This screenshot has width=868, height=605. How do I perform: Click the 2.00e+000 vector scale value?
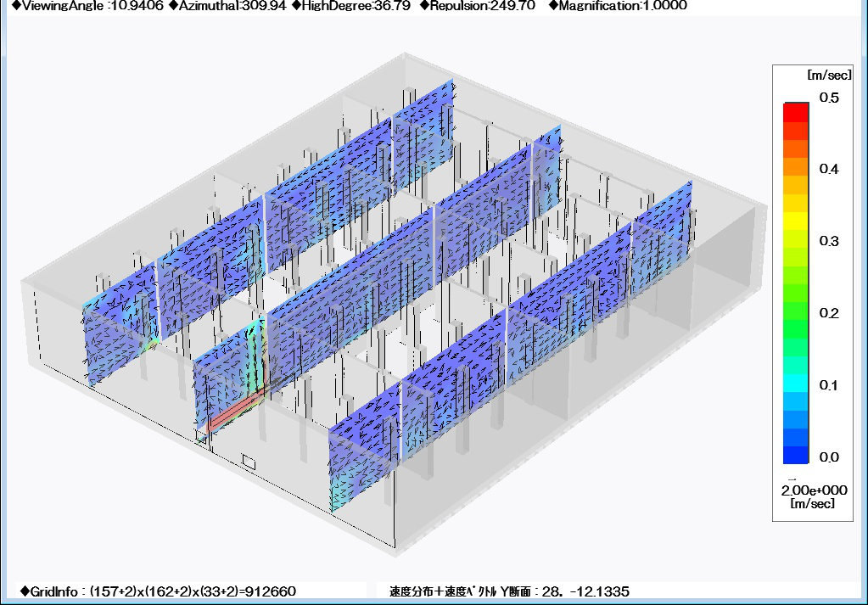(814, 490)
